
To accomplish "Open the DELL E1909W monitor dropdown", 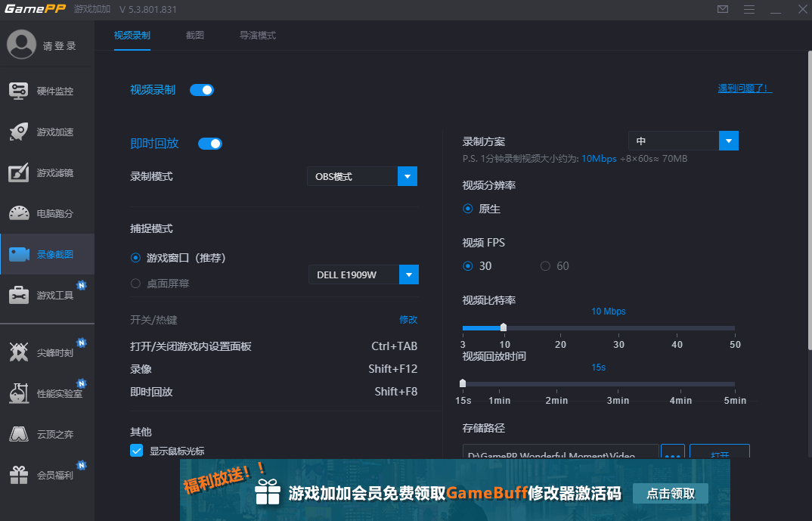I will pos(408,274).
